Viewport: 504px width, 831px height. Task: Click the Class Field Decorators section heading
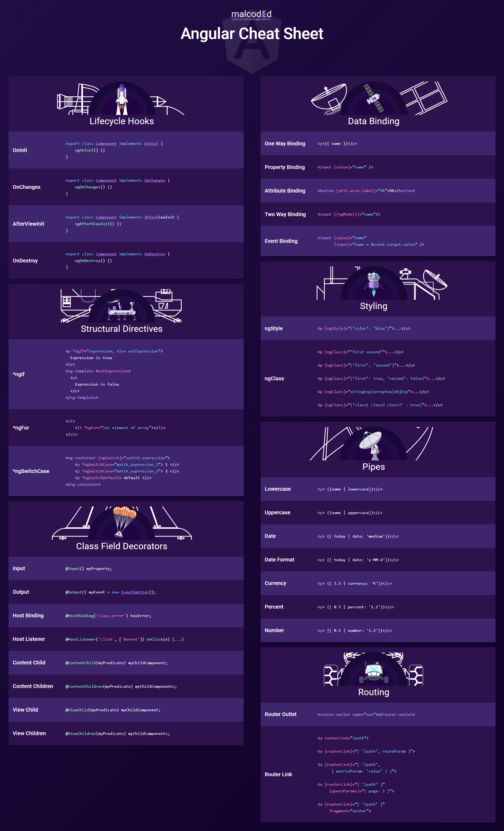click(122, 546)
